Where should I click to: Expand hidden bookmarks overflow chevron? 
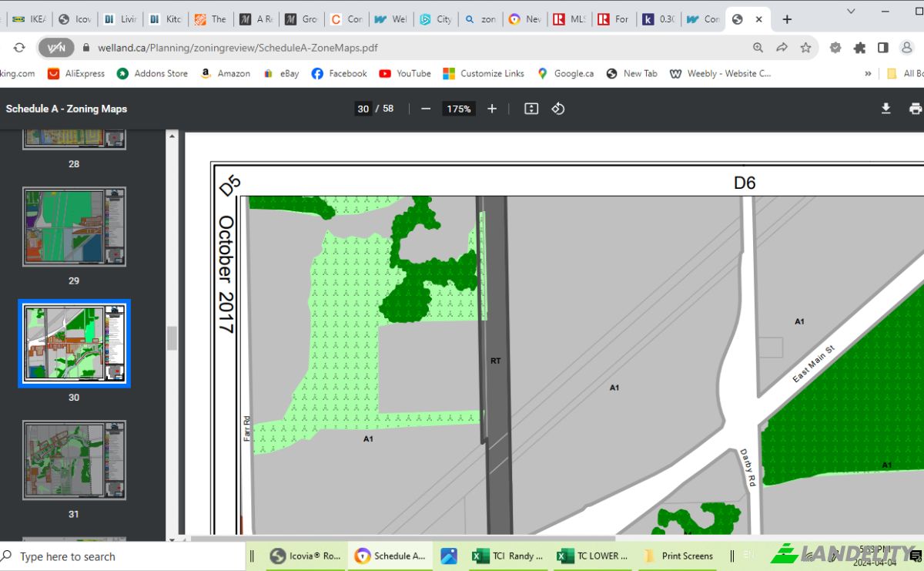point(869,74)
